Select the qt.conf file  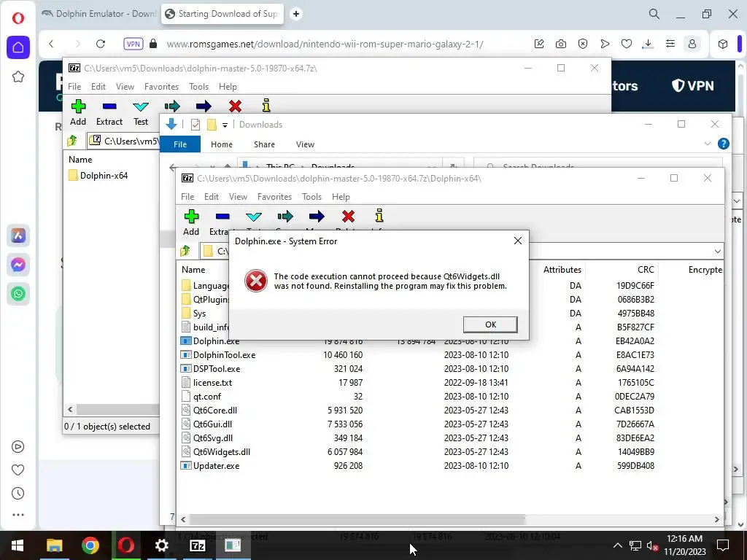coord(206,396)
